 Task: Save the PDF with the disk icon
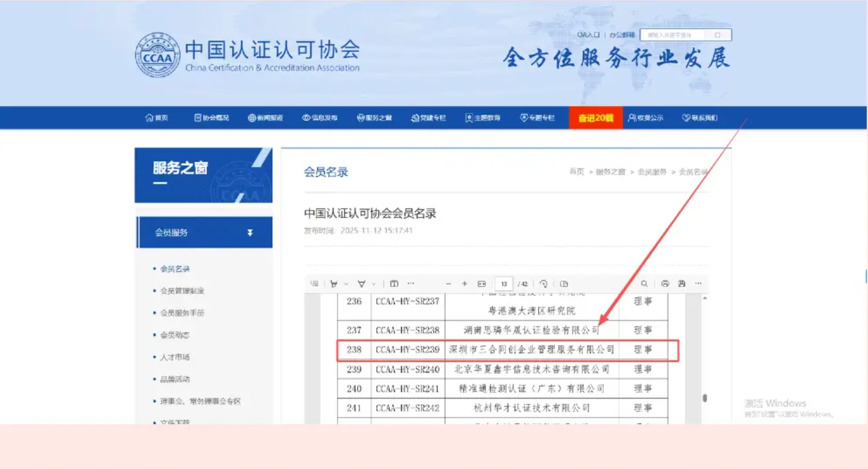[x=681, y=284]
